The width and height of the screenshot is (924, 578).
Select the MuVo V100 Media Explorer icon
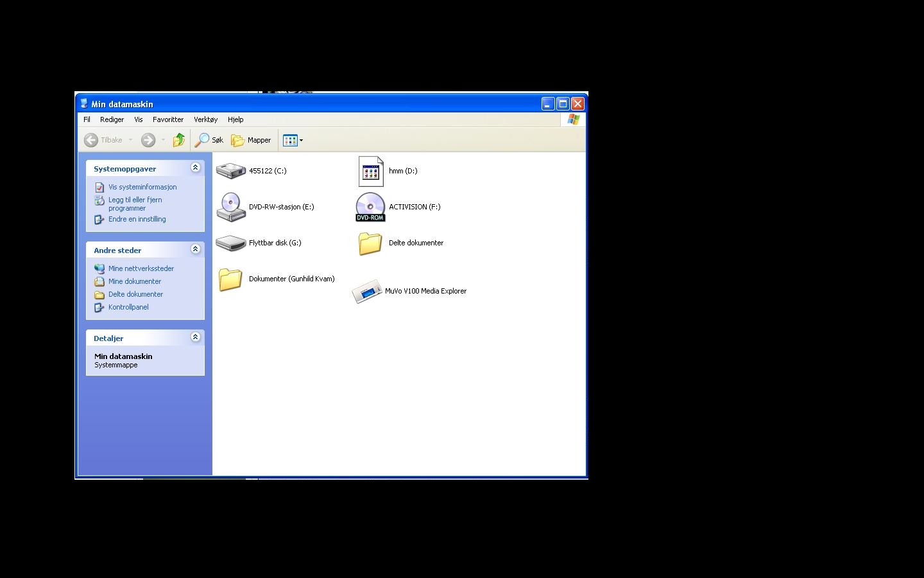(x=367, y=292)
